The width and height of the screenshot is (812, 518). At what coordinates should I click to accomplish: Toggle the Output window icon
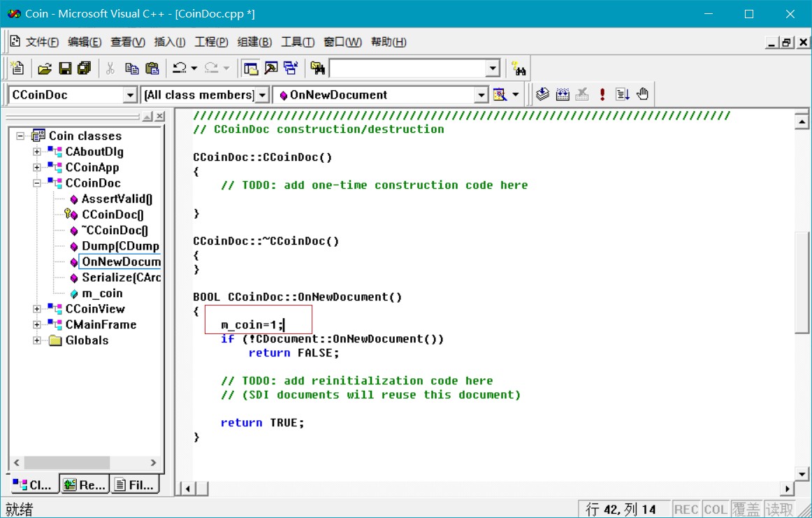pos(271,69)
